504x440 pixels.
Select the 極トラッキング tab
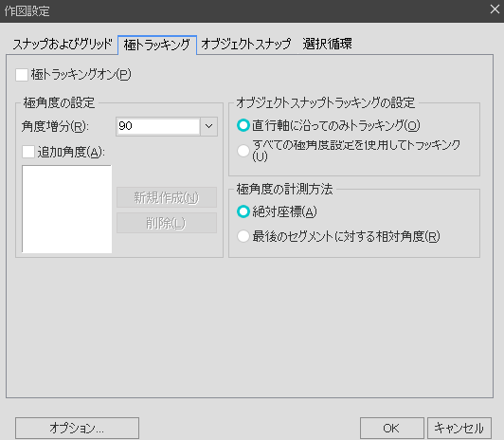tap(157, 45)
